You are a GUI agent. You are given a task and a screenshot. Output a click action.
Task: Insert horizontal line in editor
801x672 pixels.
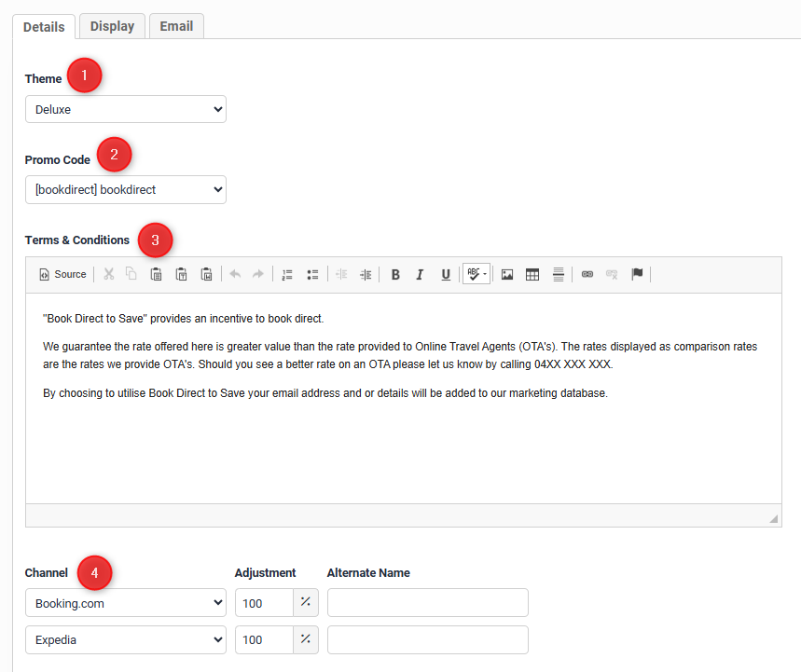coord(558,274)
